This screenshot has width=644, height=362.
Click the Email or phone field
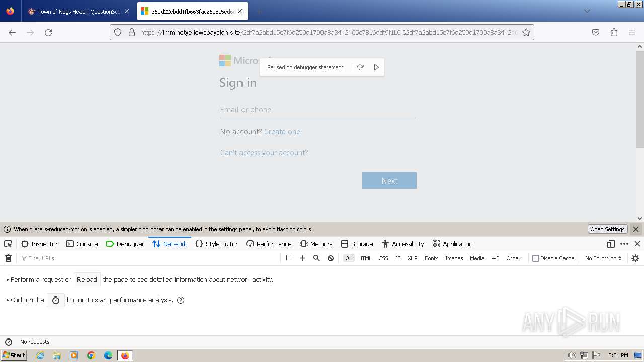[317, 110]
